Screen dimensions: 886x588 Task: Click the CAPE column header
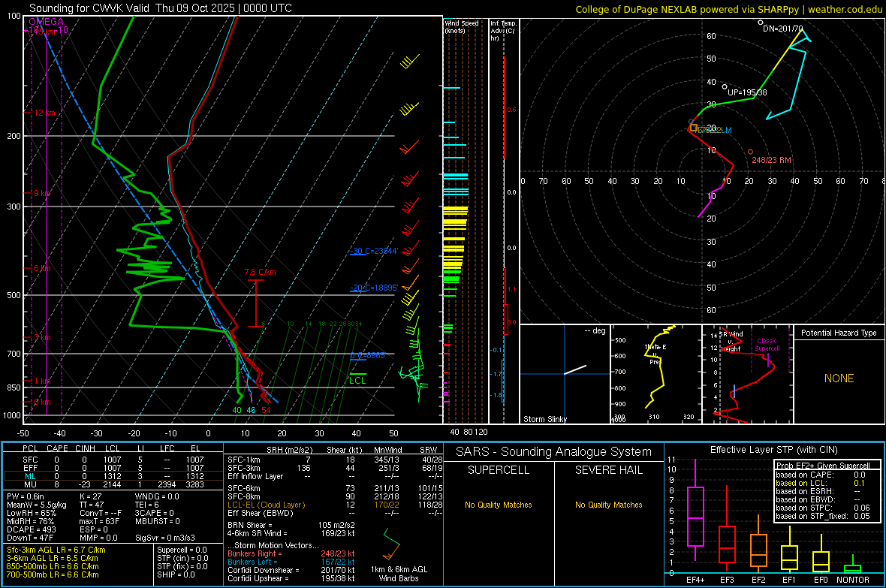click(57, 448)
